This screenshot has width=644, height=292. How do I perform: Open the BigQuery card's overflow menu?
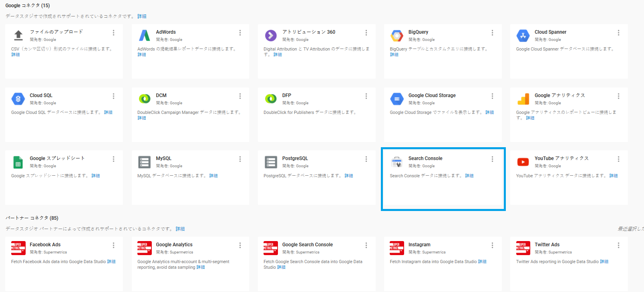[x=492, y=32]
